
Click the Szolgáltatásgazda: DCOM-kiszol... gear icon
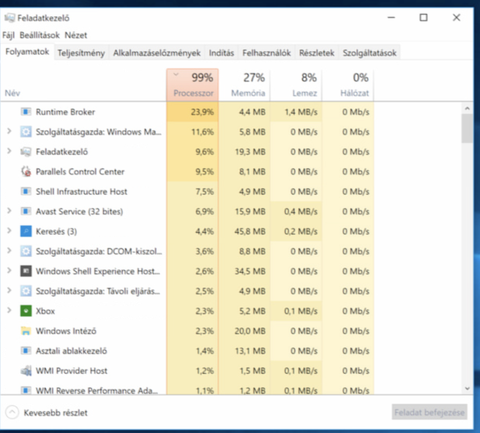click(26, 251)
